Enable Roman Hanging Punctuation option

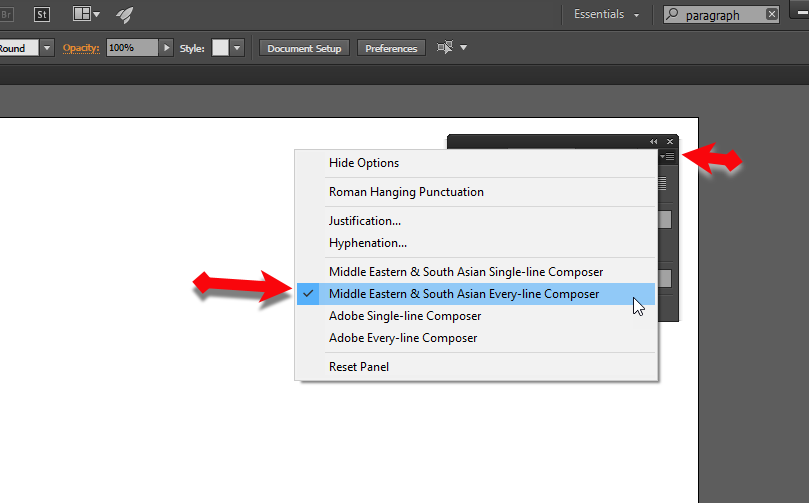click(x=406, y=192)
